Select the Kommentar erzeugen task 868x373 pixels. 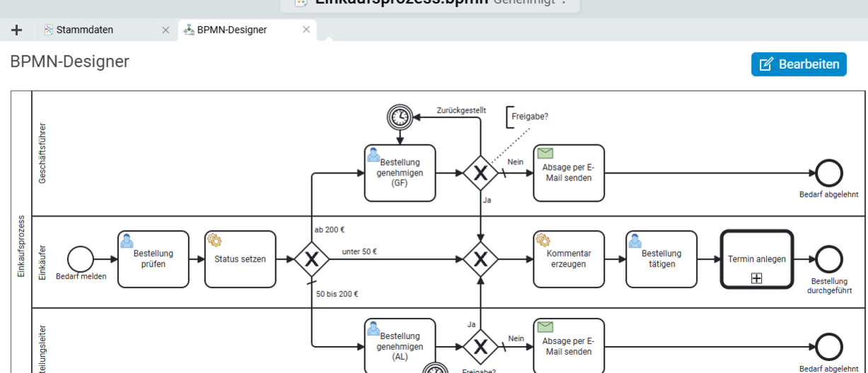pos(569,259)
